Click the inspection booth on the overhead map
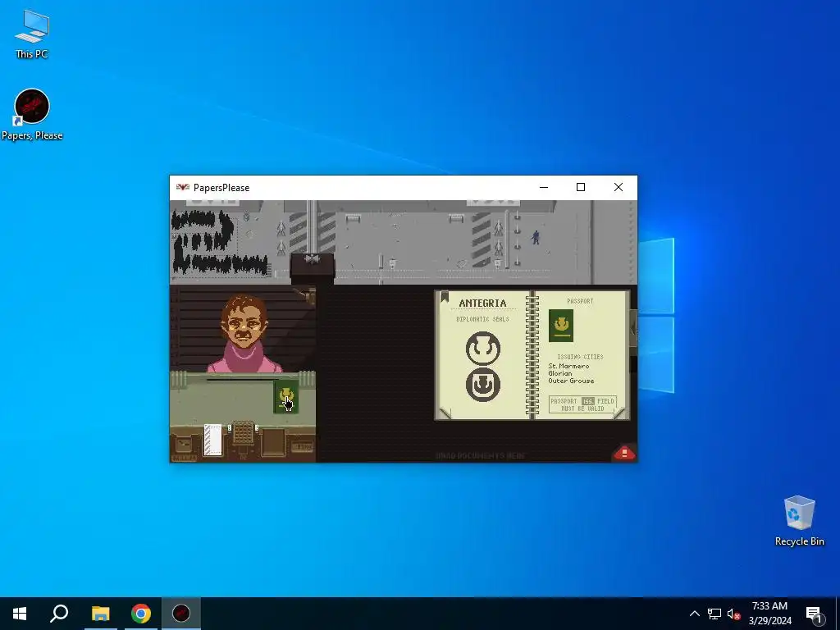The height and width of the screenshot is (630, 840). [313, 267]
